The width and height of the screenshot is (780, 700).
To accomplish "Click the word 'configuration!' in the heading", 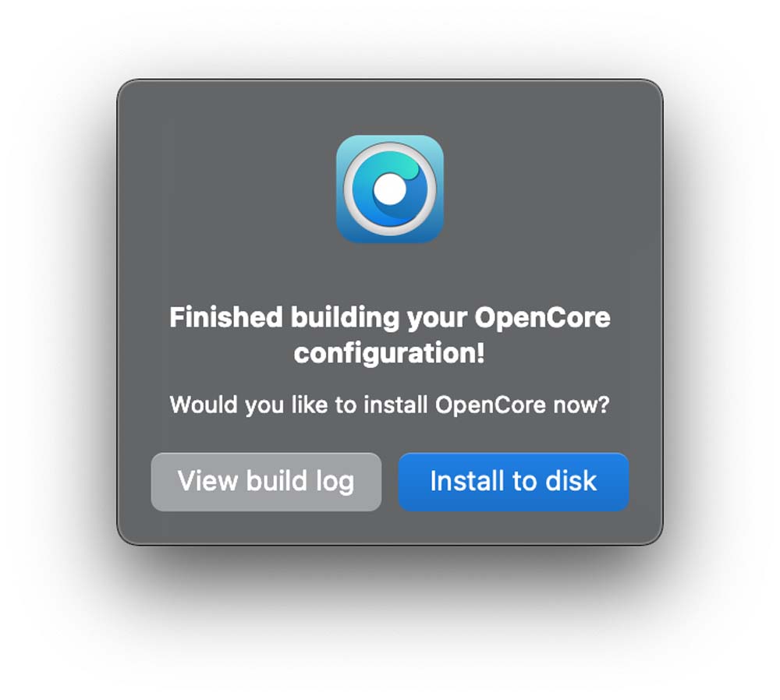I will pyautogui.click(x=389, y=353).
